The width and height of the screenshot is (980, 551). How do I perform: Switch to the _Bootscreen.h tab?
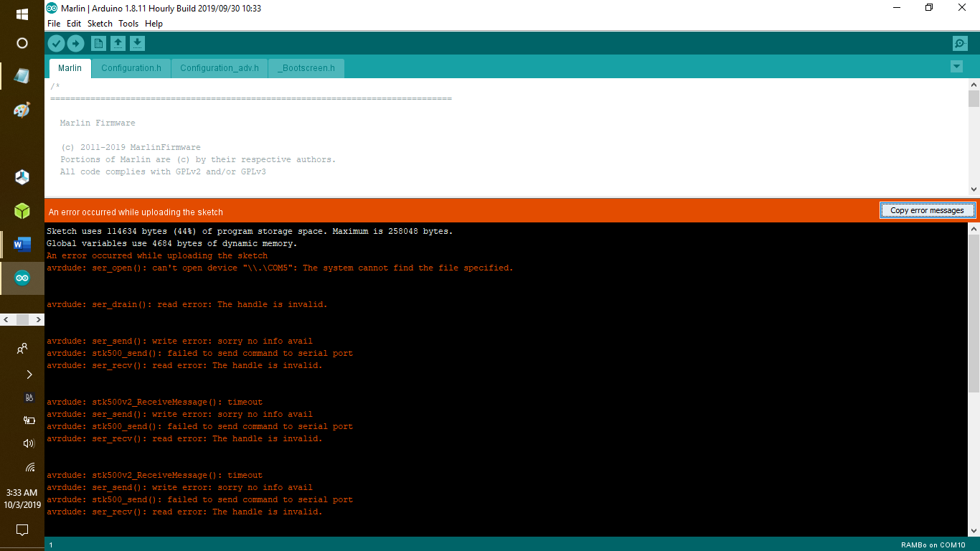pos(306,68)
